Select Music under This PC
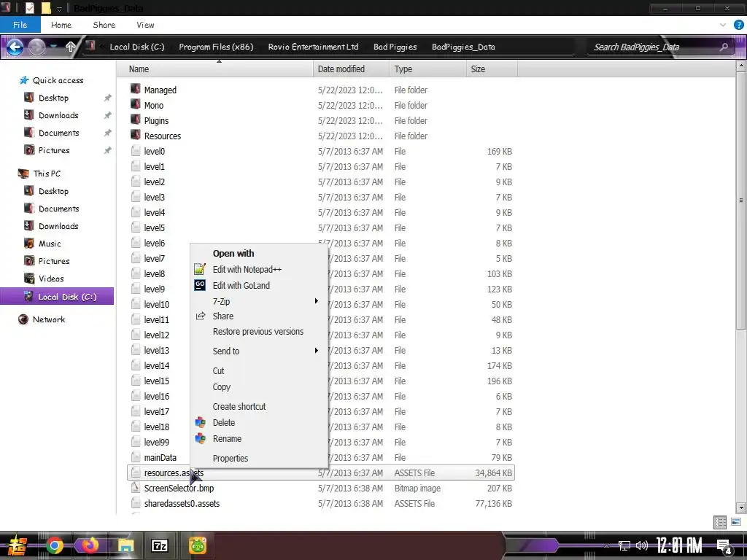Image resolution: width=747 pixels, height=560 pixels. tap(50, 244)
